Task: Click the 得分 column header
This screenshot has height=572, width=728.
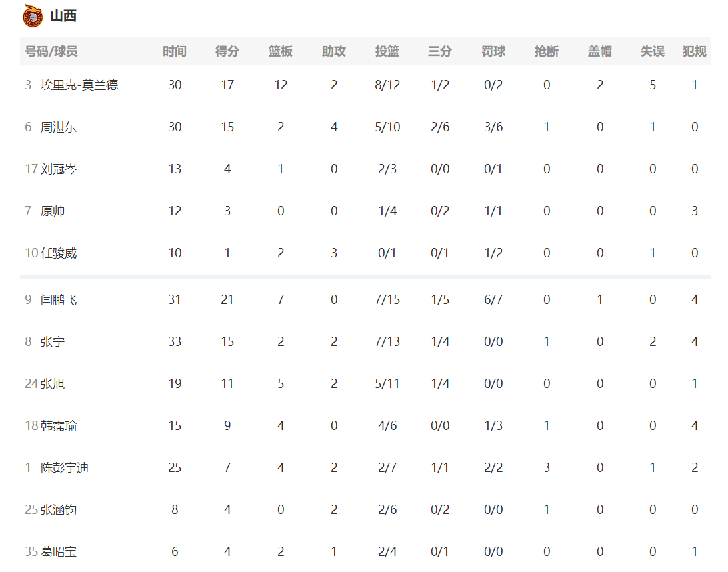Action: coord(227,51)
